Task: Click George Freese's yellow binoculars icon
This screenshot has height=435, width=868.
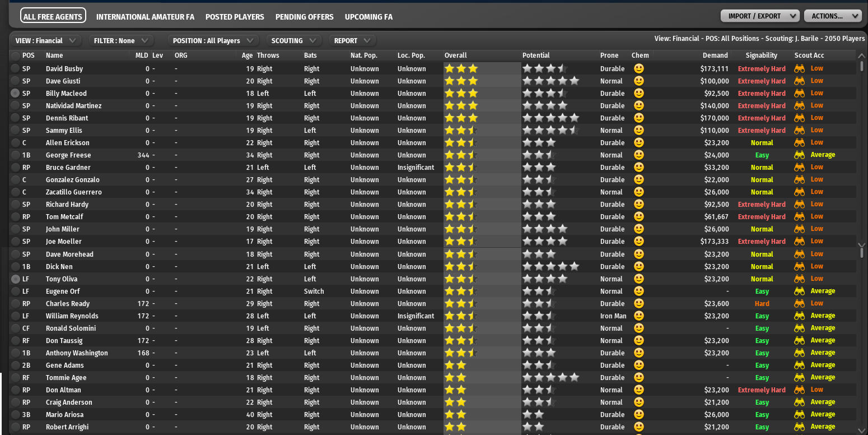Action: [799, 155]
